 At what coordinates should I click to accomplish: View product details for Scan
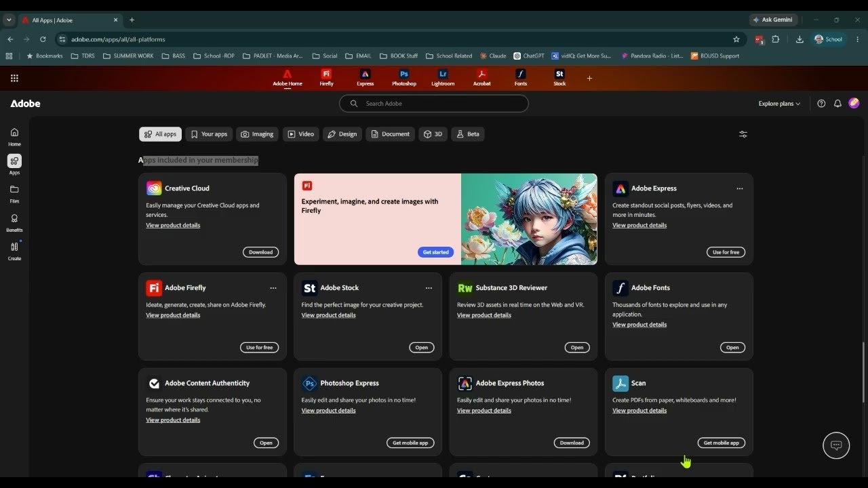pos(639,411)
